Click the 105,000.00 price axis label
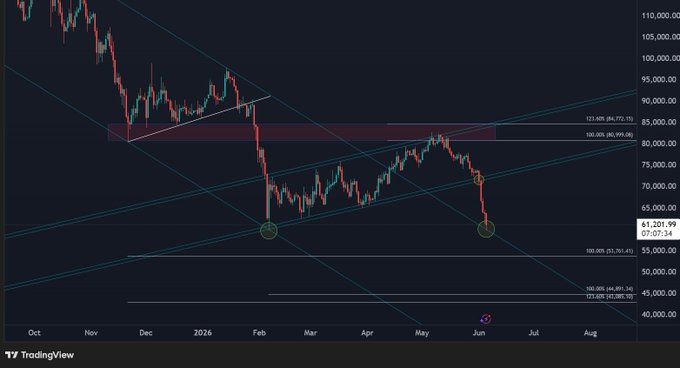This screenshot has height=368, width=680. click(660, 37)
